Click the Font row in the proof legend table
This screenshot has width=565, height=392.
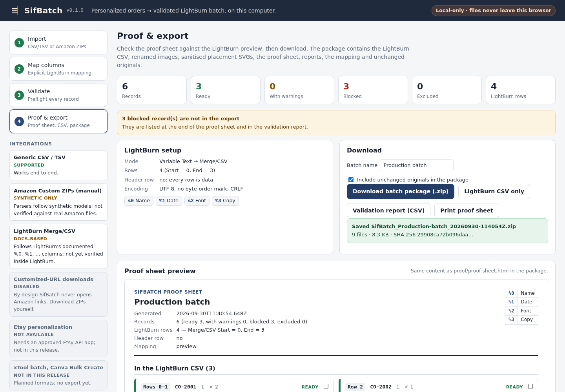pos(521,311)
